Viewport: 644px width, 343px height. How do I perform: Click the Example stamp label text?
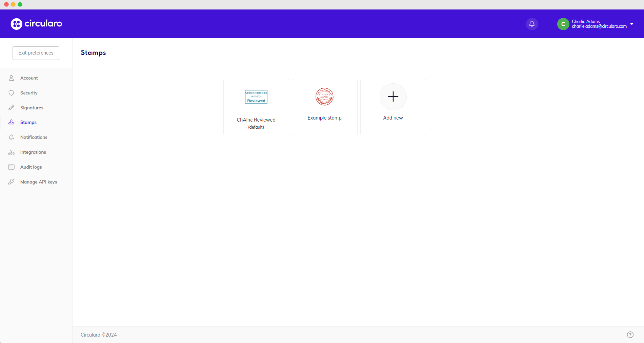(x=324, y=118)
